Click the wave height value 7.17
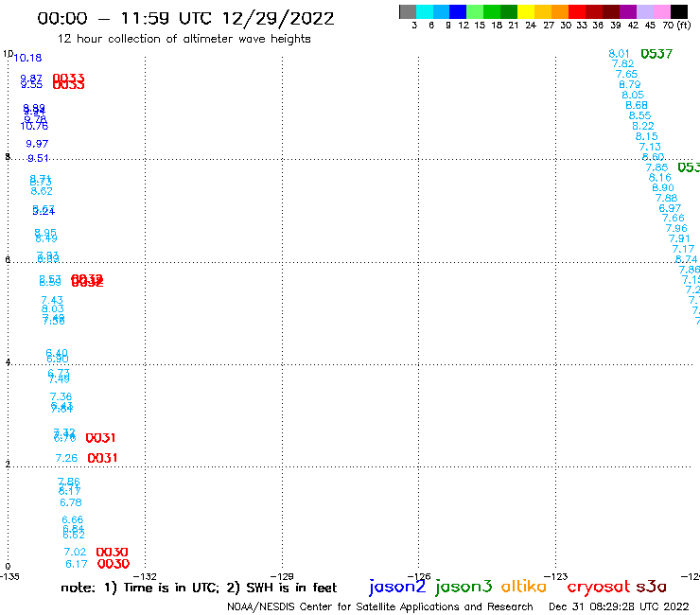This screenshot has height=615, width=700. [684, 249]
